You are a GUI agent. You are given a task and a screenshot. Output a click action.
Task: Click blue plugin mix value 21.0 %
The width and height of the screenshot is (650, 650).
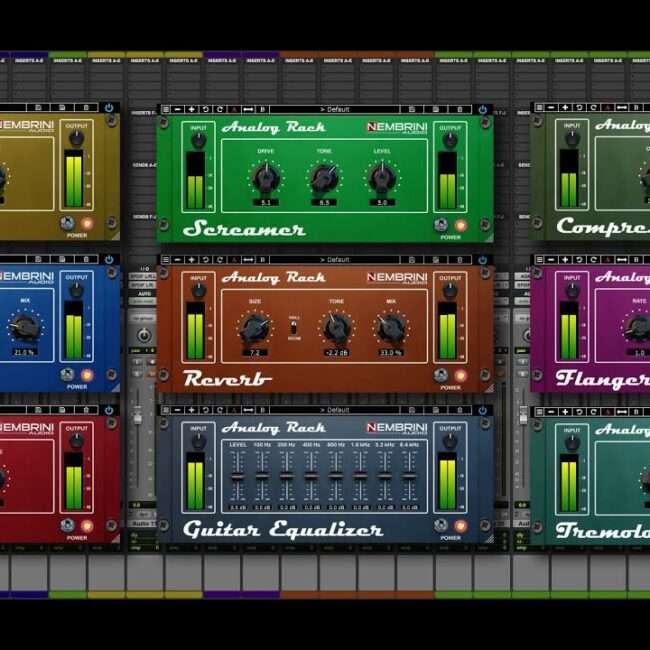(x=24, y=352)
